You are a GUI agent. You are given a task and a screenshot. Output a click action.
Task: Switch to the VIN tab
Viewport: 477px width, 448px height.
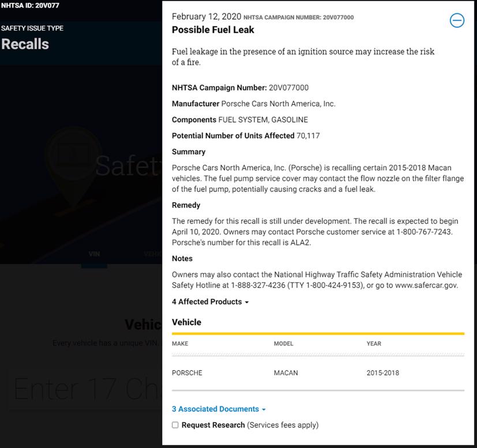(x=94, y=254)
